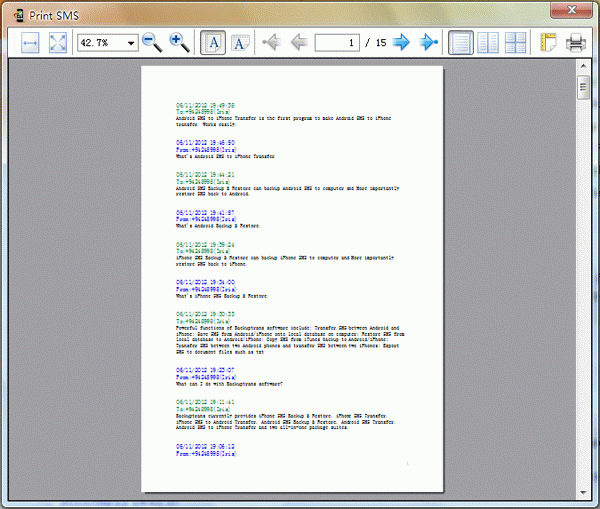Click the page number input field
This screenshot has height=509, width=600.
tap(337, 42)
